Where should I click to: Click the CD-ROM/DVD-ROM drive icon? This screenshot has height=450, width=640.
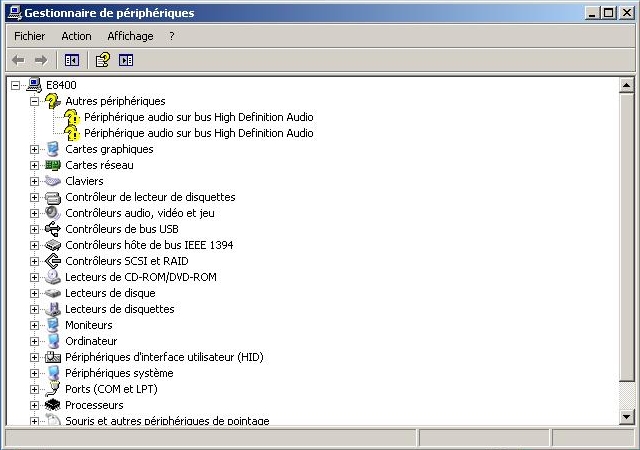tap(53, 277)
